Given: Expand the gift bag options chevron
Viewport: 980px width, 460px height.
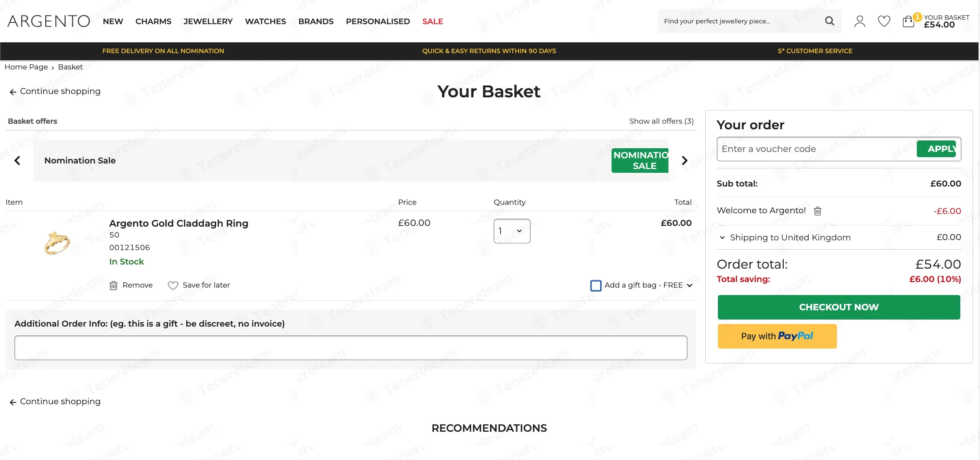Looking at the screenshot, I should 689,285.
